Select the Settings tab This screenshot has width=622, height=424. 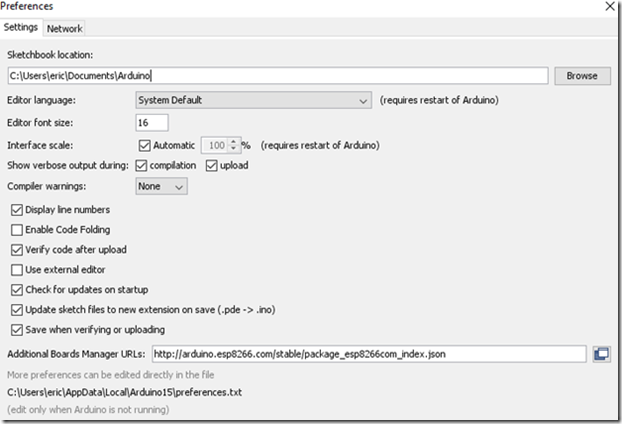21,27
